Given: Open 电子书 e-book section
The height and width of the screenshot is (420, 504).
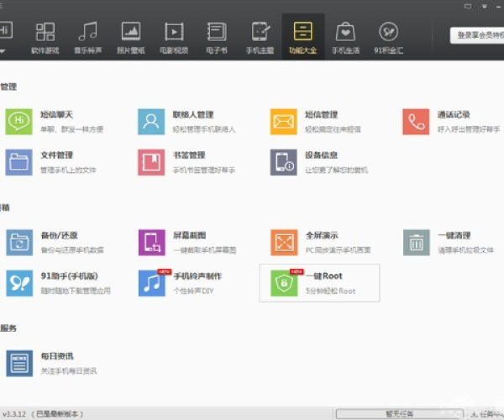Looking at the screenshot, I should [x=217, y=38].
